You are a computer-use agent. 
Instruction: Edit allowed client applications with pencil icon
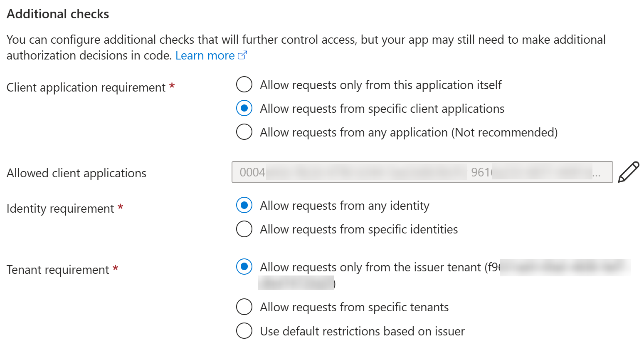[x=629, y=172]
